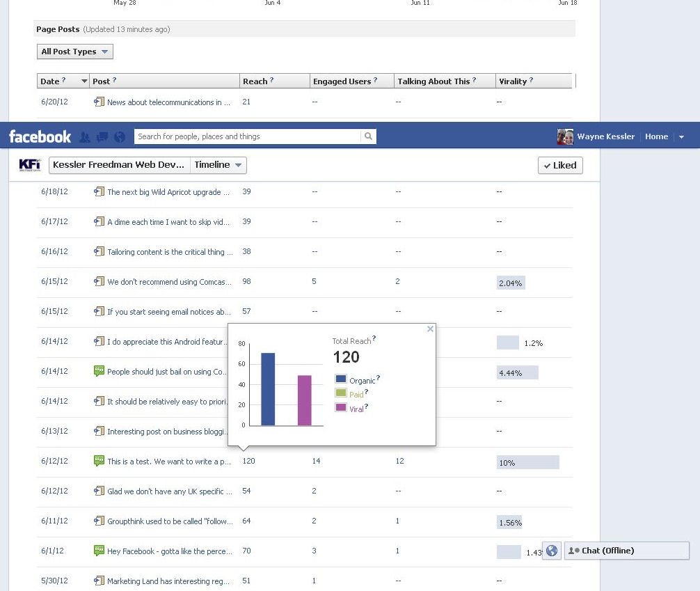Click post icon for 'The next big Wild Apricot upgrade'
The width and height of the screenshot is (700, 591).
point(99,191)
